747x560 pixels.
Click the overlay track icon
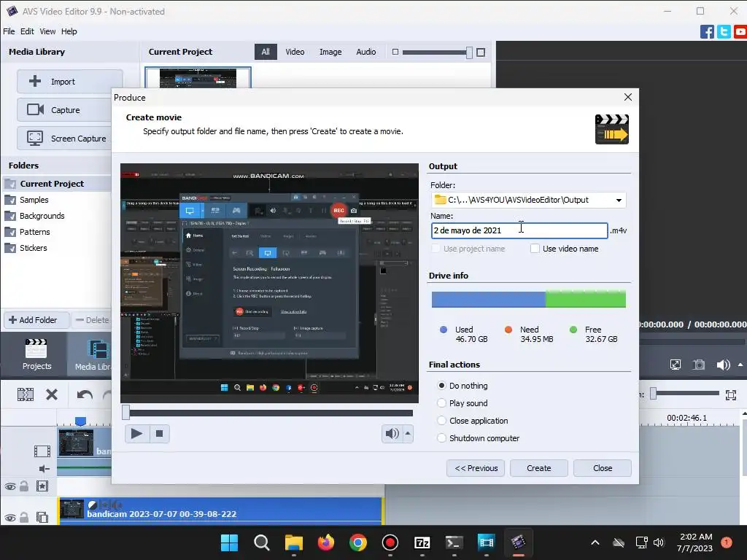[42, 517]
